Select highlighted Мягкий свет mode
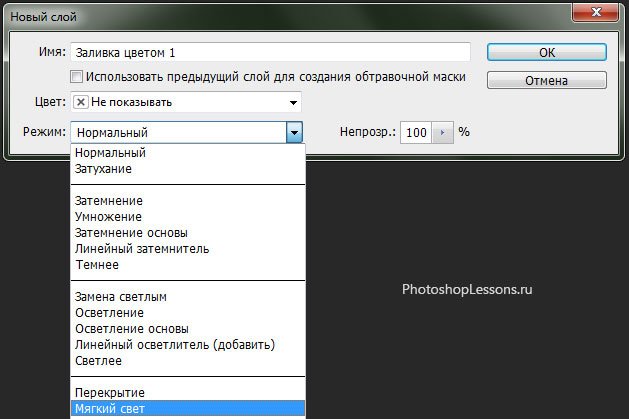This screenshot has width=629, height=419. click(x=109, y=408)
